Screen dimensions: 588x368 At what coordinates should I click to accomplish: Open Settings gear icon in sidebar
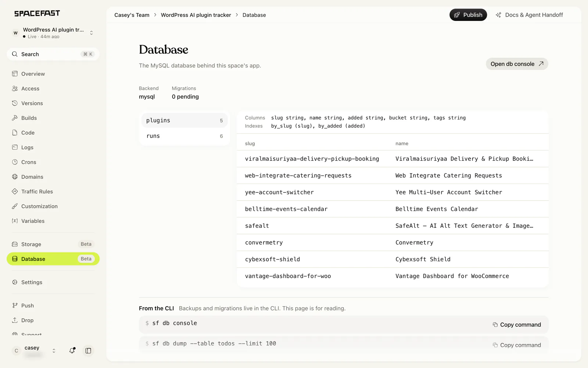click(x=15, y=282)
